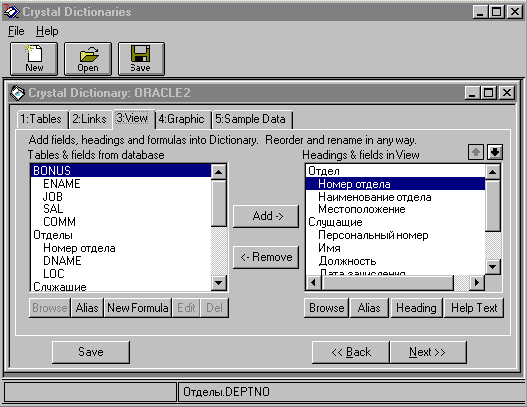Click the New dictionary toolbar icon
Viewport: 527px width, 407px height.
pos(34,59)
